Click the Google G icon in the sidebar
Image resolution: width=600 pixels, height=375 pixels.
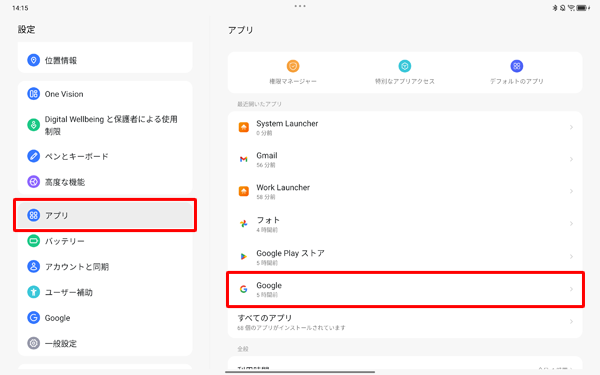pos(34,318)
